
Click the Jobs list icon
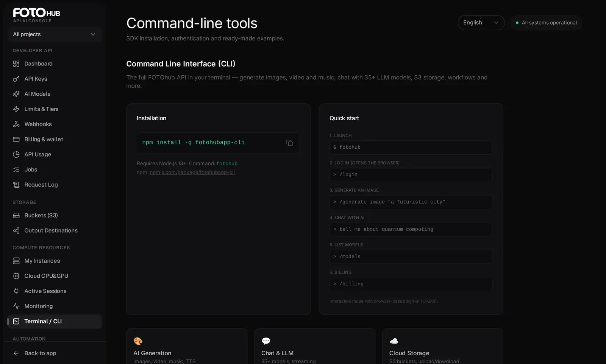click(x=16, y=170)
